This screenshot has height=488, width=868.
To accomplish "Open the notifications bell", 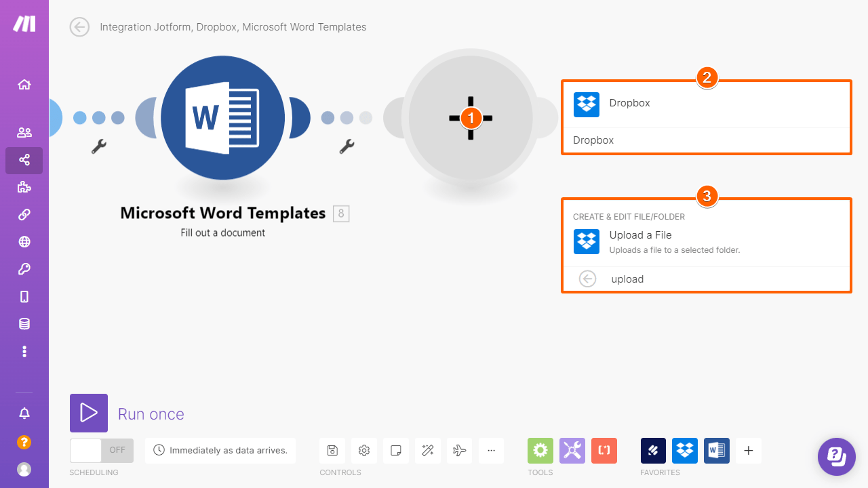I will [x=24, y=413].
